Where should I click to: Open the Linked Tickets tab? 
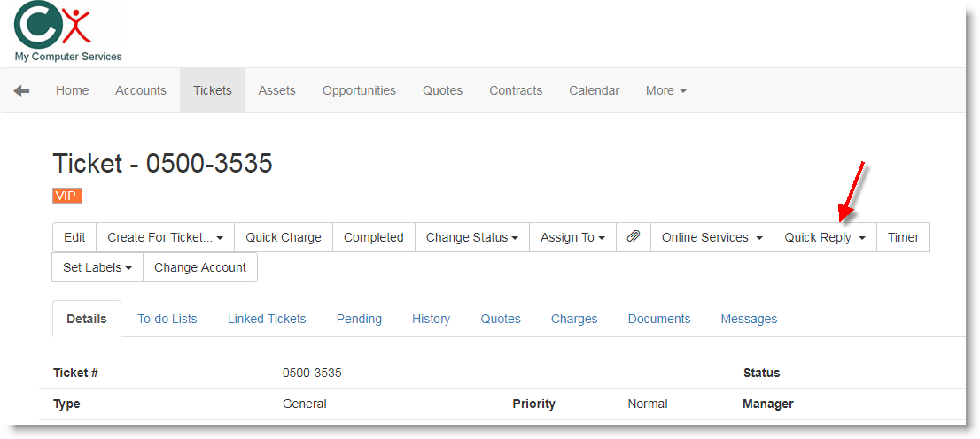(x=267, y=319)
